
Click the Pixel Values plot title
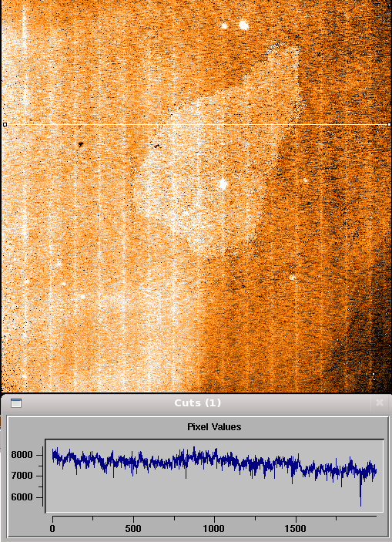pyautogui.click(x=214, y=427)
